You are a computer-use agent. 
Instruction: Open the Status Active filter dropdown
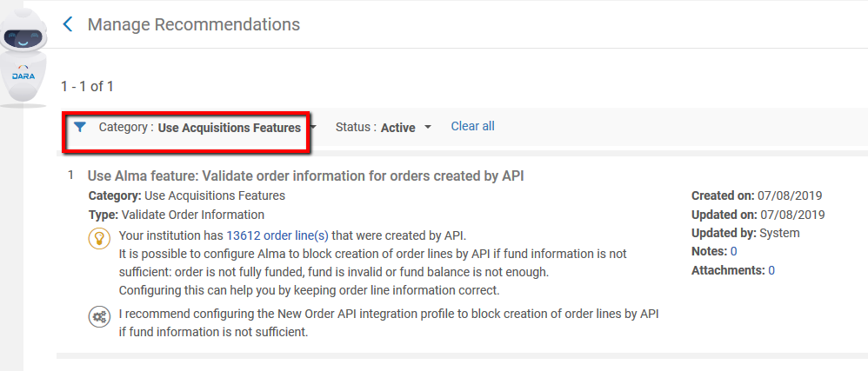click(383, 128)
